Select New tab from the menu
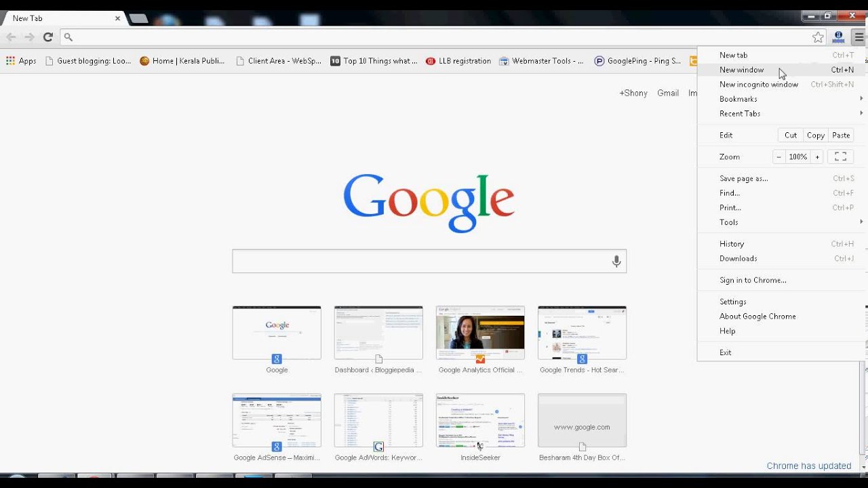 [x=781, y=55]
